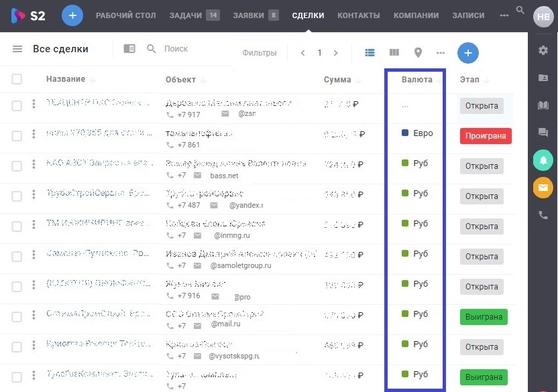Go to the Задачи tab

[x=186, y=15]
